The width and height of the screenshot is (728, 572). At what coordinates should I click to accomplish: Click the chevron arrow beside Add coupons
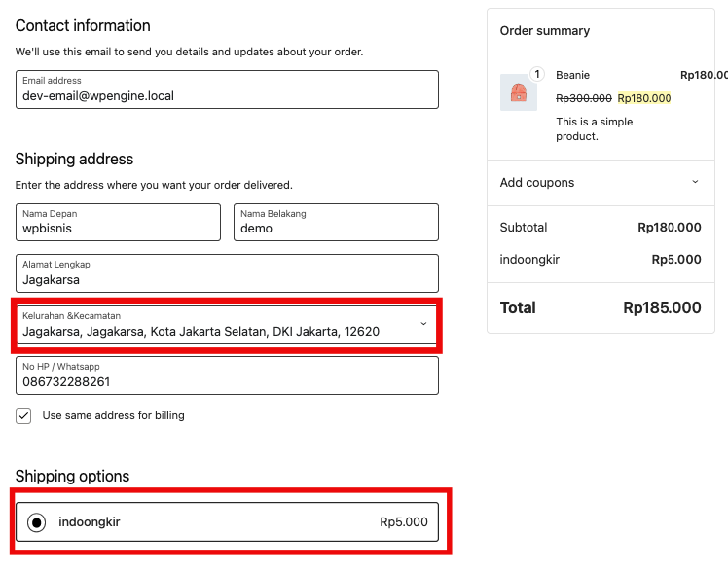pyautogui.click(x=695, y=182)
